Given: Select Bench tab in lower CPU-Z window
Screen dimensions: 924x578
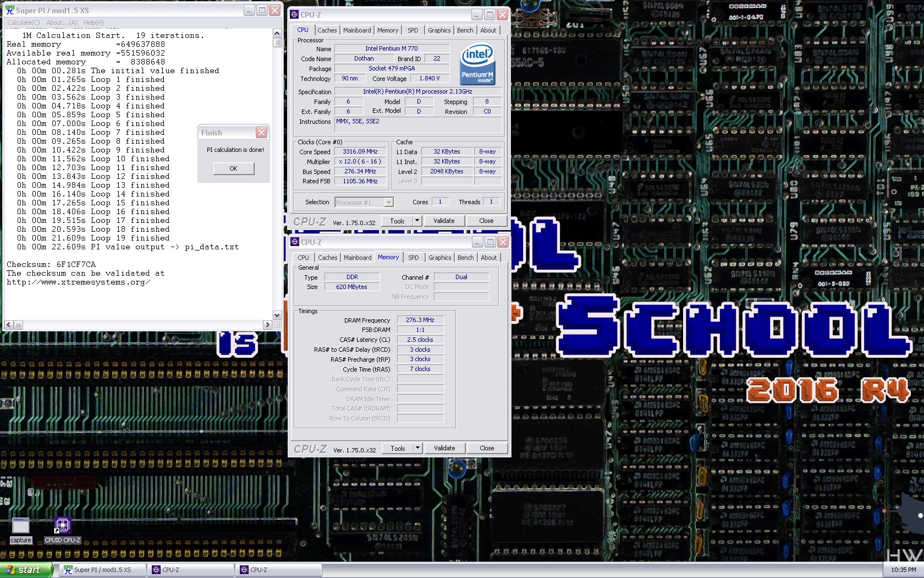Looking at the screenshot, I should 466,258.
